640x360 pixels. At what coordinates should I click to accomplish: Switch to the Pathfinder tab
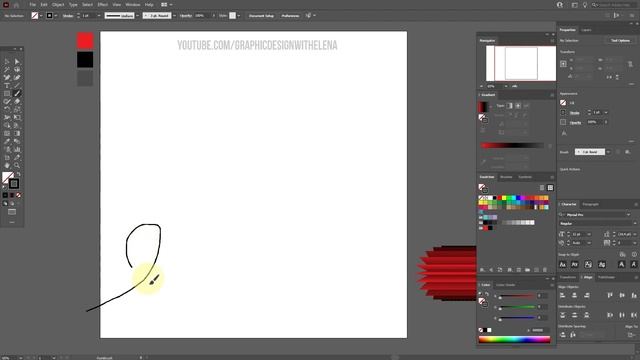(x=606, y=277)
